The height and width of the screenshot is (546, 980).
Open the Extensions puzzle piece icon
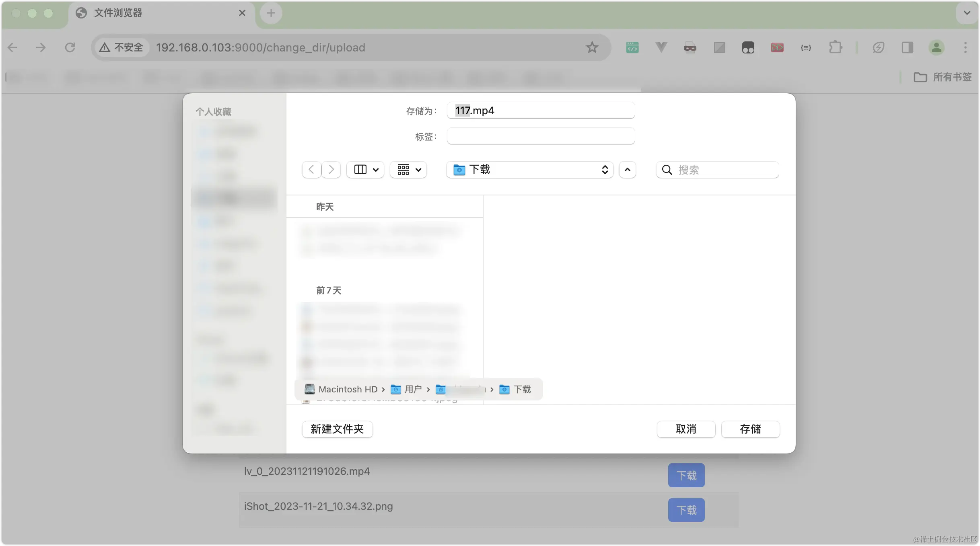[836, 47]
